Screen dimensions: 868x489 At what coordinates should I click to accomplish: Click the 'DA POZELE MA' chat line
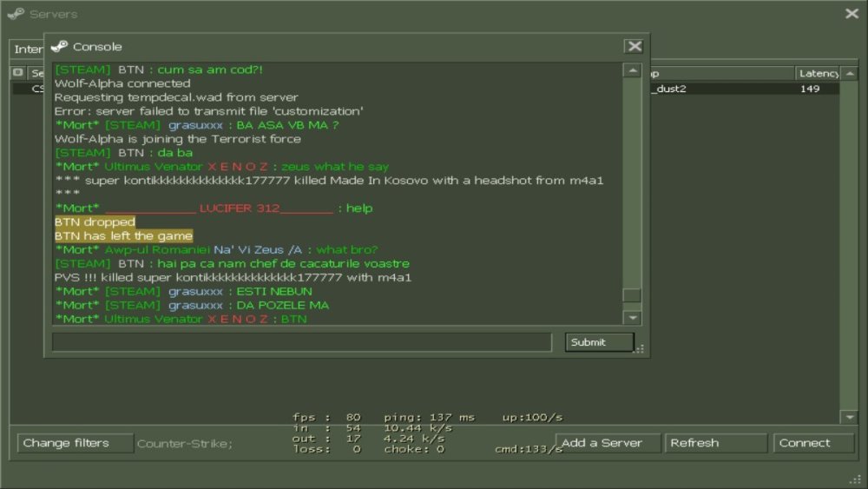click(192, 305)
